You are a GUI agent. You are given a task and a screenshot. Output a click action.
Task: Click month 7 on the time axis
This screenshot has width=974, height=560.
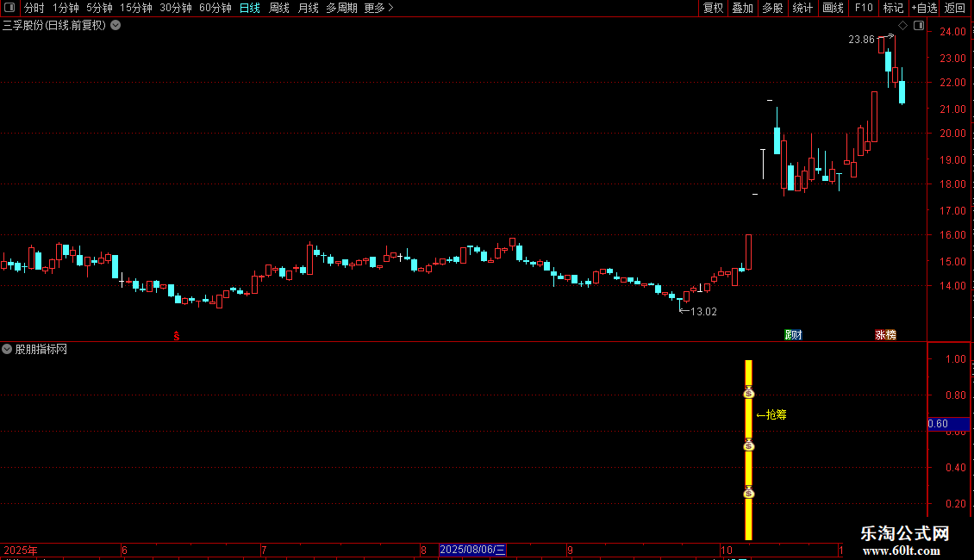(264, 550)
